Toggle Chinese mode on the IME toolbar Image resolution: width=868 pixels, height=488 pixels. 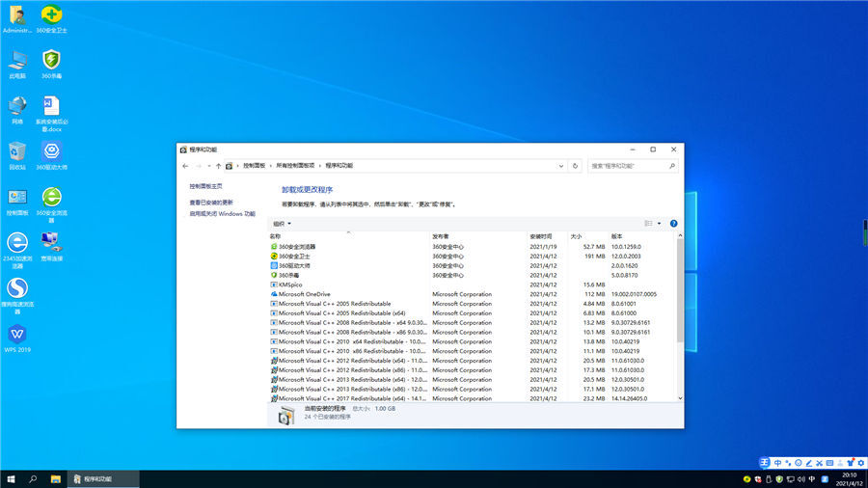pos(777,463)
